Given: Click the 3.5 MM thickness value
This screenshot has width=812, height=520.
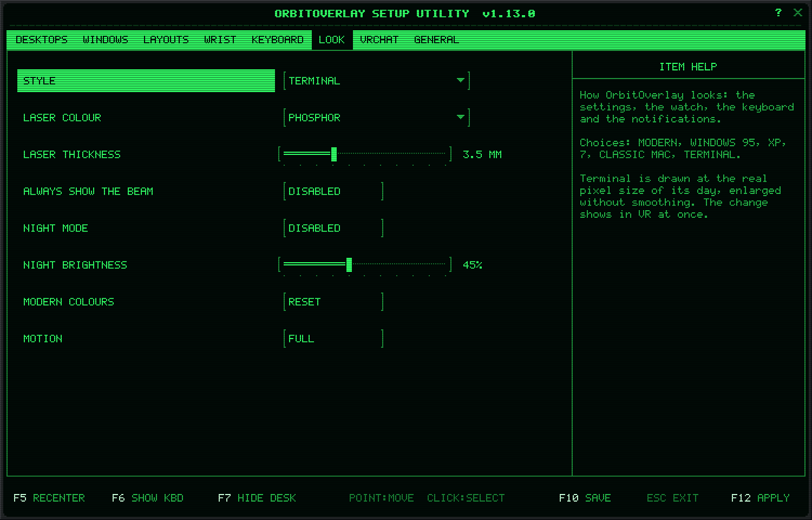Looking at the screenshot, I should coord(482,154).
